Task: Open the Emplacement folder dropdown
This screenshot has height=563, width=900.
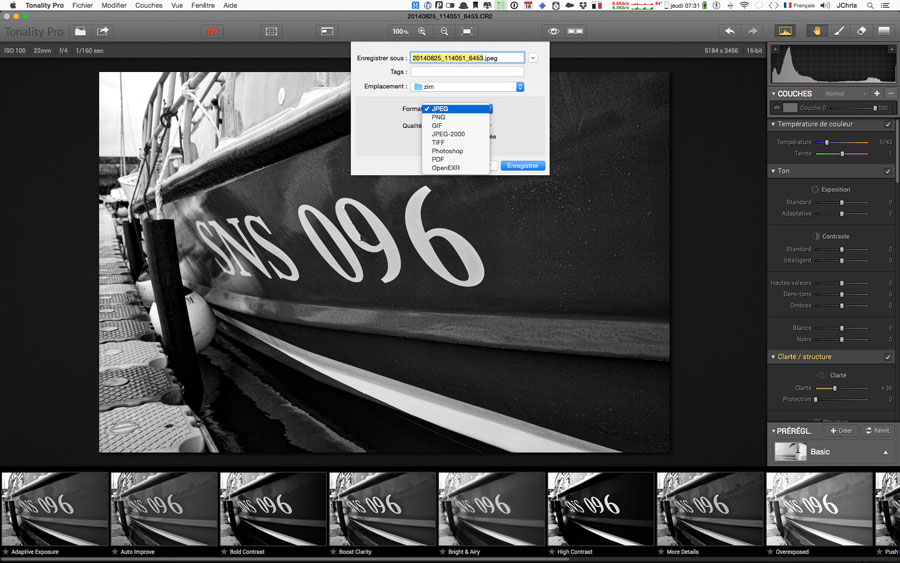Action: [x=467, y=87]
